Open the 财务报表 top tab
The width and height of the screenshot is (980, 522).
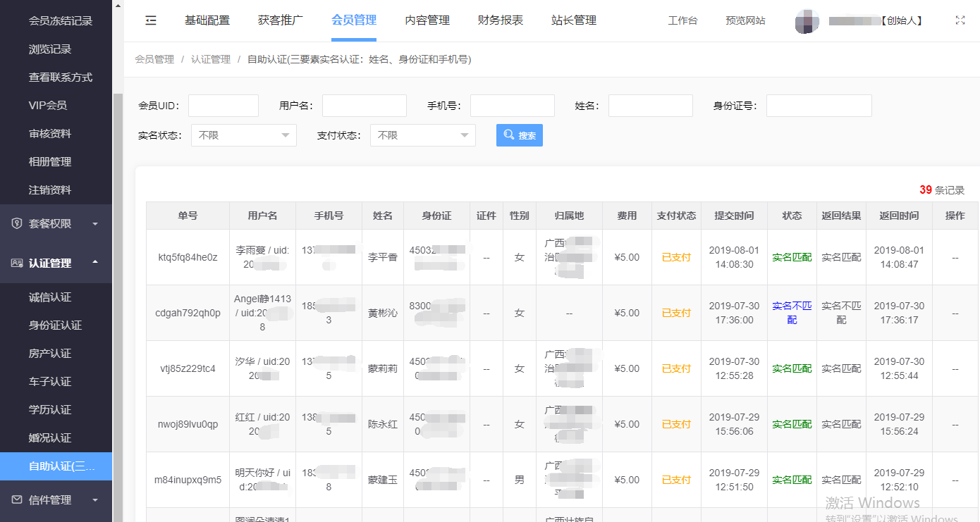(x=501, y=20)
